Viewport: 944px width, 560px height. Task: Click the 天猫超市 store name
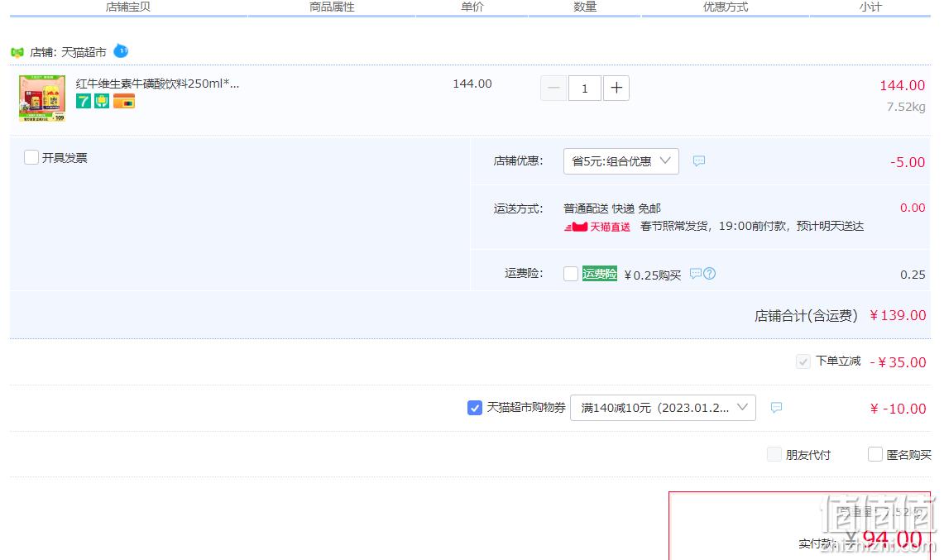pos(84,52)
